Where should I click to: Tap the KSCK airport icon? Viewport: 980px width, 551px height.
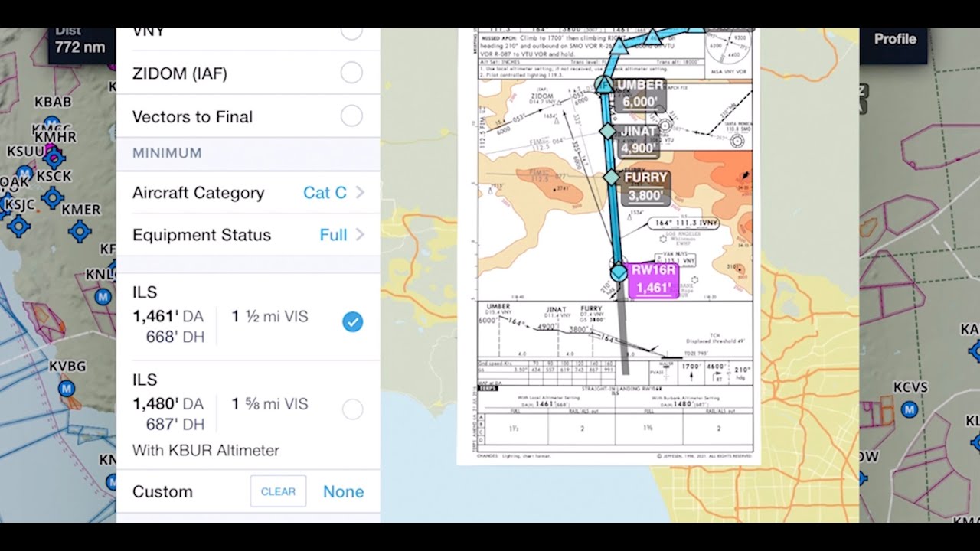(x=52, y=197)
